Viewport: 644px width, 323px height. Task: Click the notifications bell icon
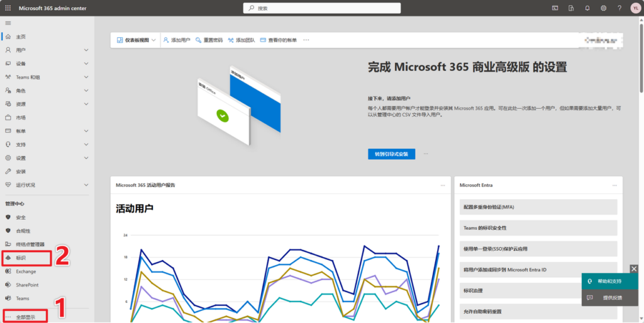click(587, 8)
